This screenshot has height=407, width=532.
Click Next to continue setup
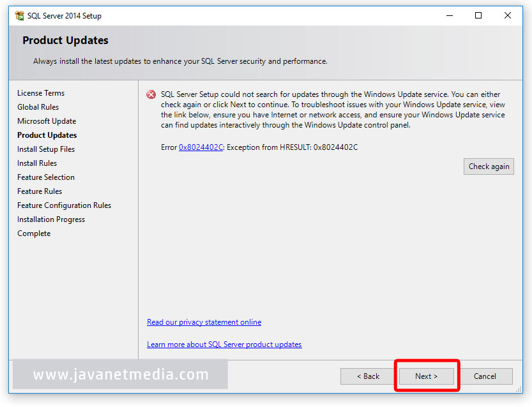[426, 376]
